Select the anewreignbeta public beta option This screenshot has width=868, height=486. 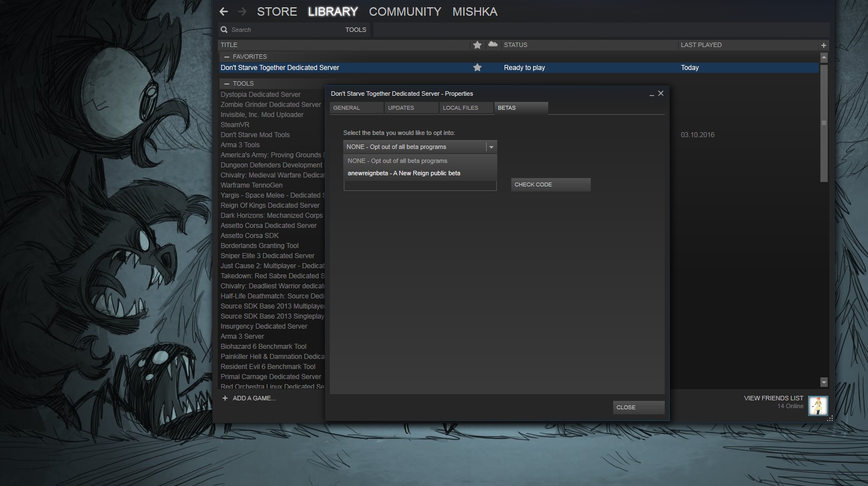point(404,174)
